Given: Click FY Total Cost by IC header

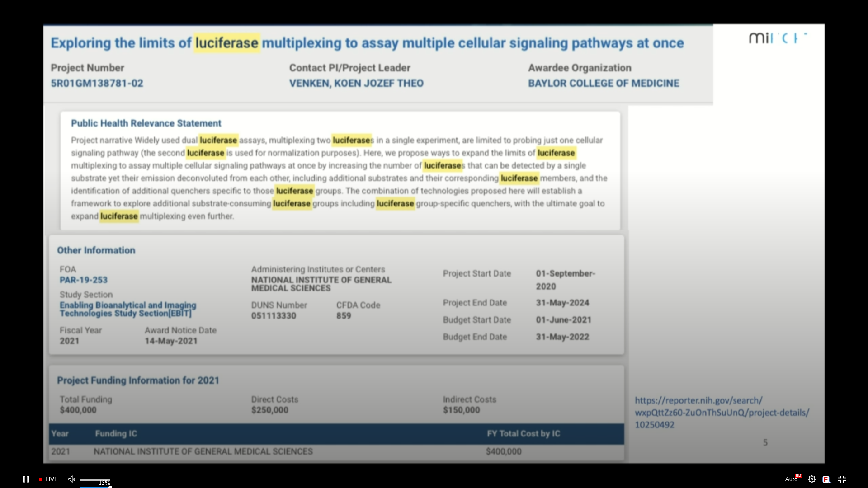Looking at the screenshot, I should 524,434.
